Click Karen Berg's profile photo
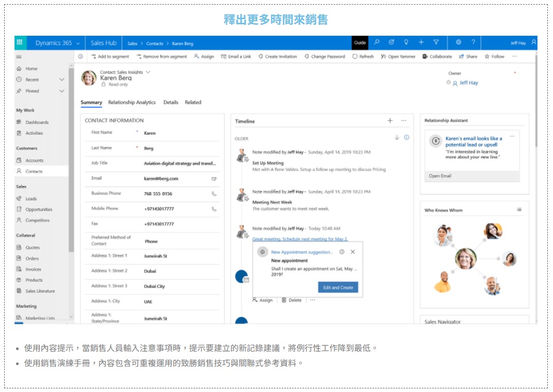This screenshot has width=553, height=392. pyautogui.click(x=89, y=78)
